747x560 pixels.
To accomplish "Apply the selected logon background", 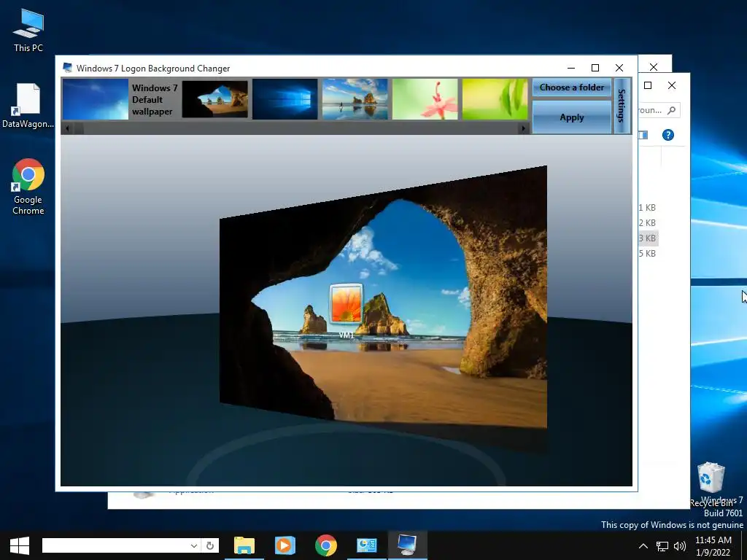I will (x=572, y=117).
